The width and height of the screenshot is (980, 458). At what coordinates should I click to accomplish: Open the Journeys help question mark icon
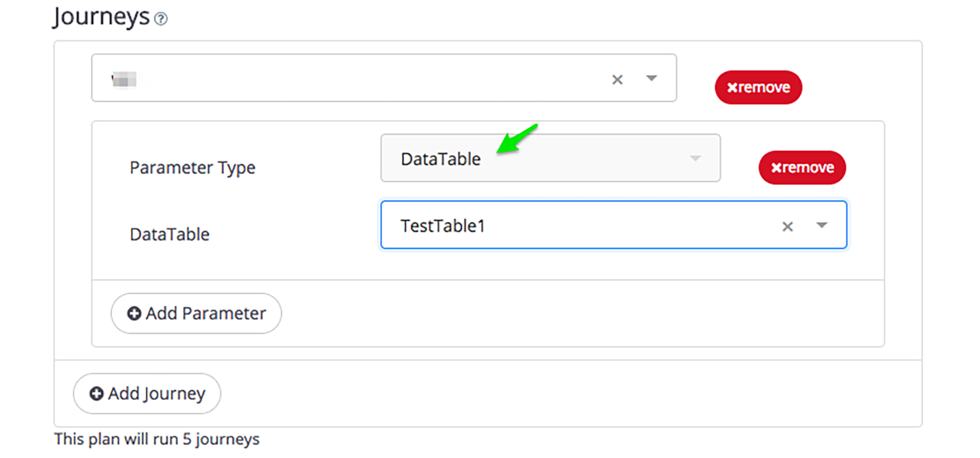pos(160,19)
